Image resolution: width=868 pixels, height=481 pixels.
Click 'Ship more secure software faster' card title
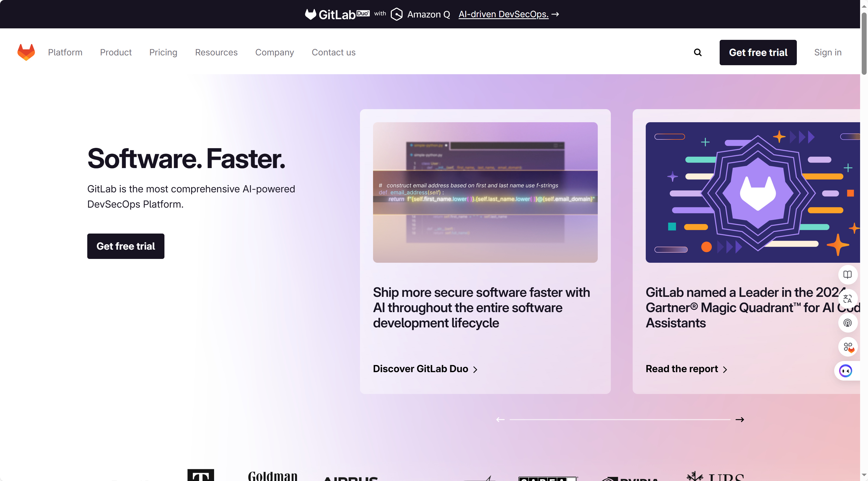coord(482,307)
